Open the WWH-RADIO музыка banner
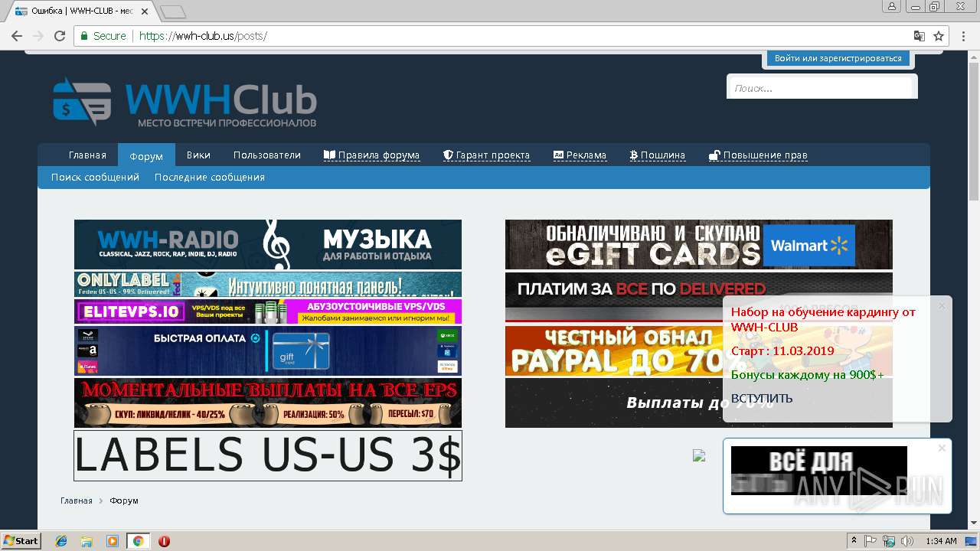 (268, 244)
